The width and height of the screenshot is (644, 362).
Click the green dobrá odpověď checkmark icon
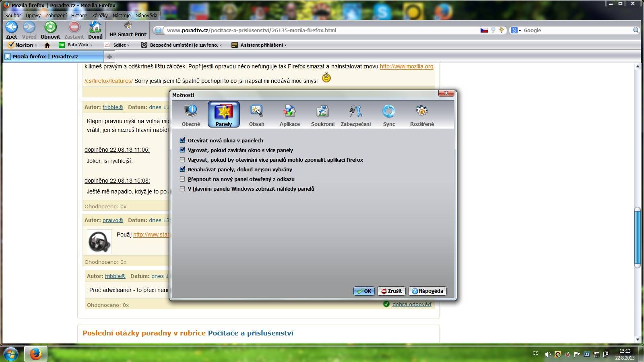(x=386, y=304)
